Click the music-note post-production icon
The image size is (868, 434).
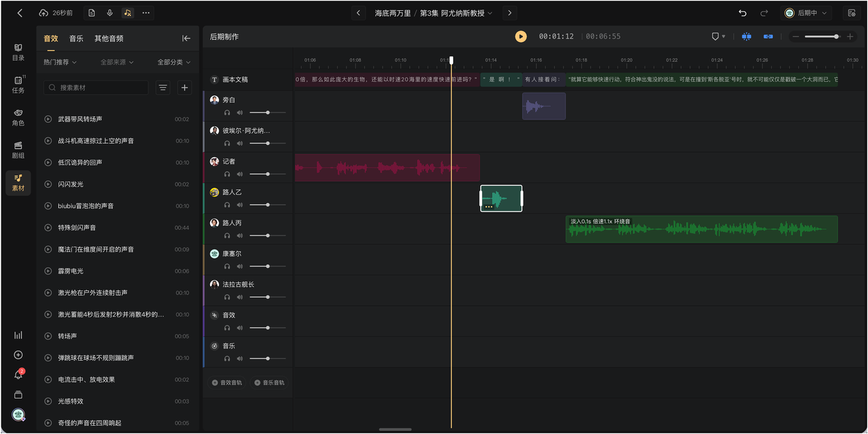pyautogui.click(x=127, y=13)
